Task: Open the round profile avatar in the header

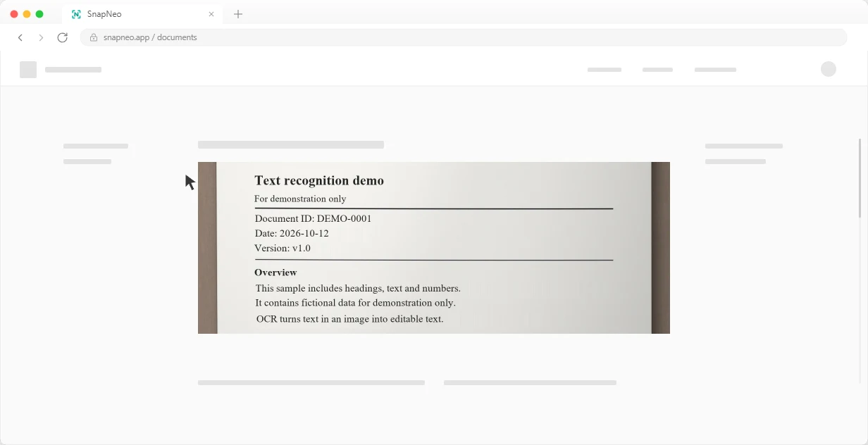Action: tap(829, 69)
